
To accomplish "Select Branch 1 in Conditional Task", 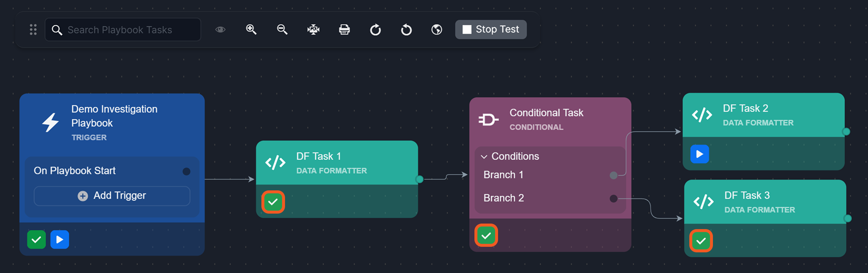I will 503,175.
